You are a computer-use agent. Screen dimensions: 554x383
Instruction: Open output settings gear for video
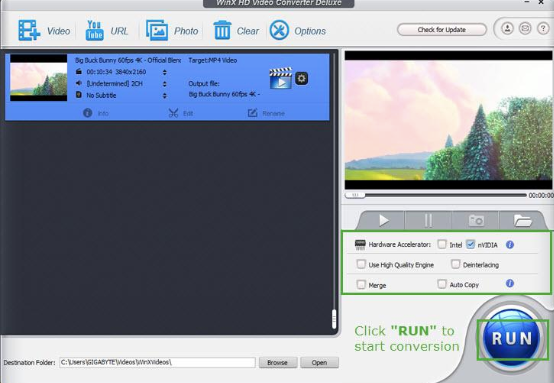coord(301,78)
